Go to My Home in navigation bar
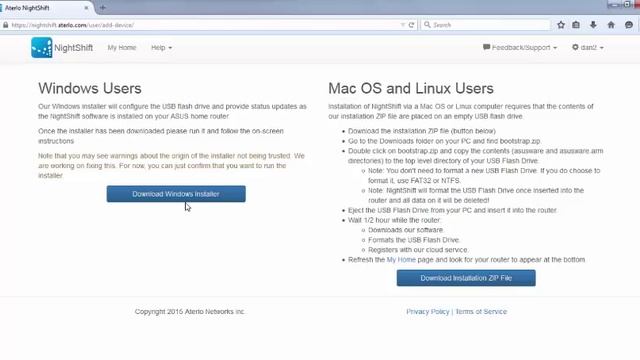Screen dimensions: 640x360 coord(122,48)
